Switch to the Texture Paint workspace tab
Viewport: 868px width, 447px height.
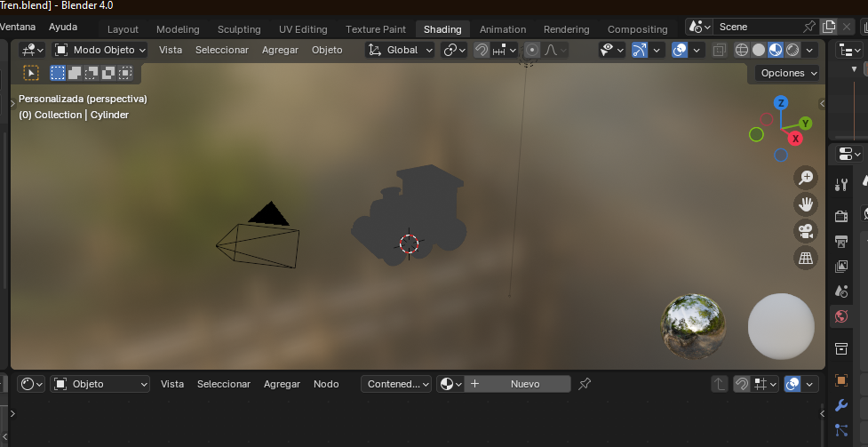click(x=376, y=29)
